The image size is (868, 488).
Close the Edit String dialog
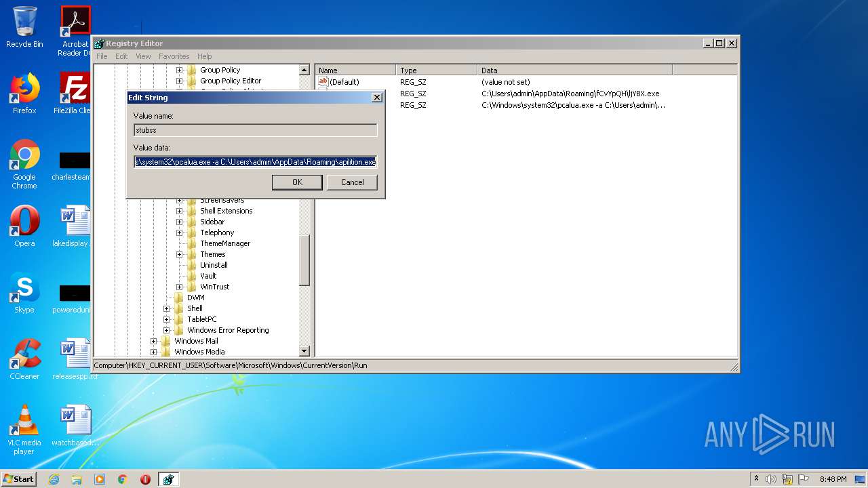click(x=377, y=98)
